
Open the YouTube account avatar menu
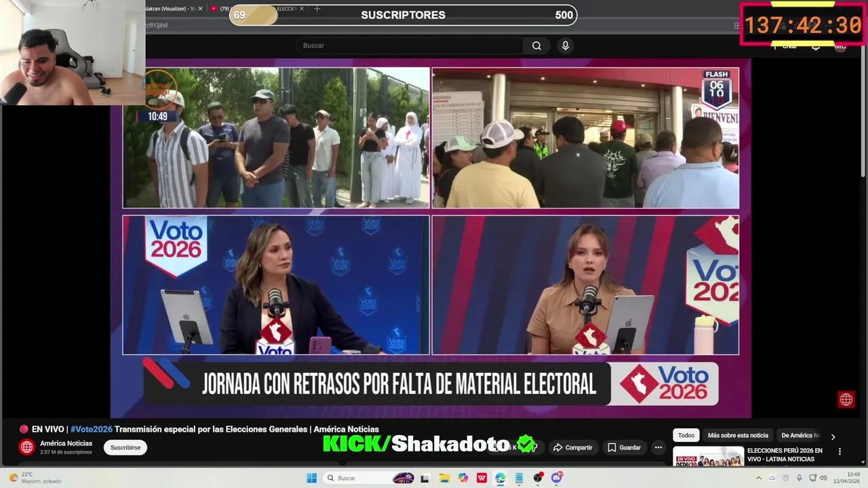coord(840,46)
